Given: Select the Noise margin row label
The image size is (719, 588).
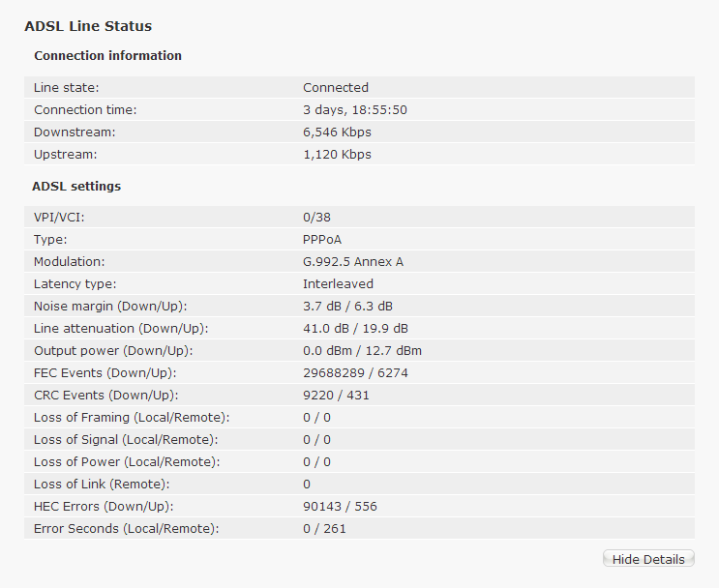Looking at the screenshot, I should tap(110, 307).
